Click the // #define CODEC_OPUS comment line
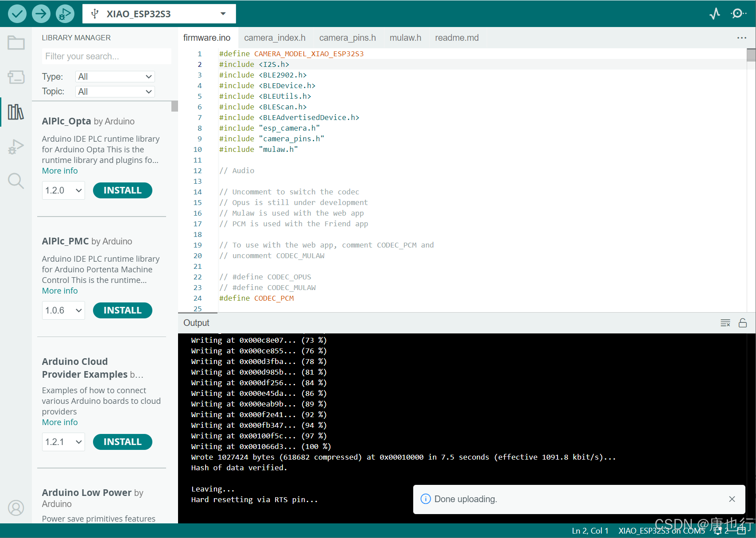The height and width of the screenshot is (538, 756). (x=265, y=277)
